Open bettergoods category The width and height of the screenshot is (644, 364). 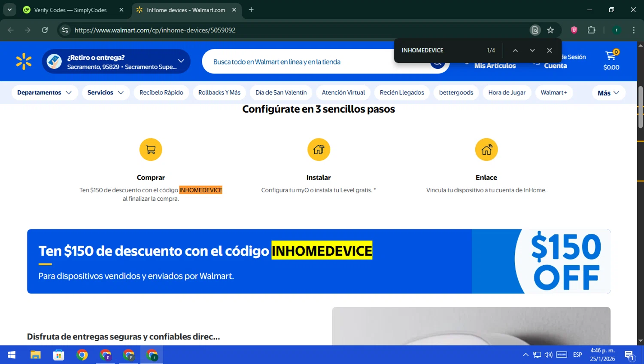[x=456, y=92]
